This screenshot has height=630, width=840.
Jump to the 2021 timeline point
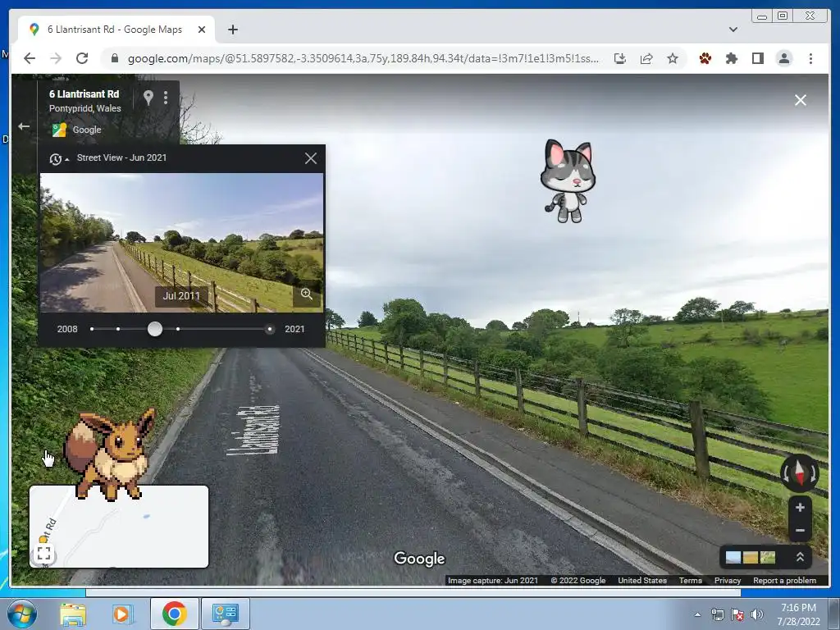pos(269,329)
